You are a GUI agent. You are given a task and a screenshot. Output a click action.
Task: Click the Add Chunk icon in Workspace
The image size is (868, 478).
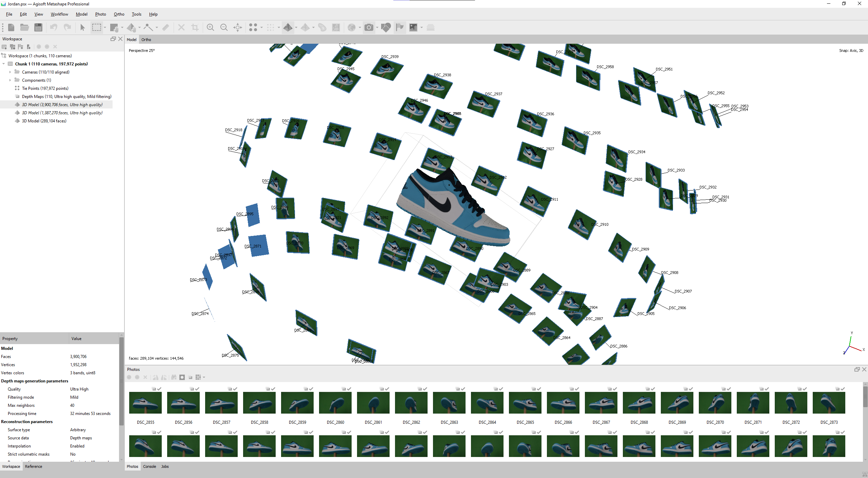[x=4, y=47]
